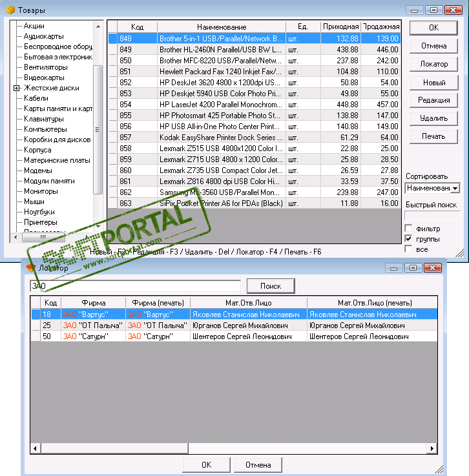Select the Ноутбуки category

[x=39, y=212]
